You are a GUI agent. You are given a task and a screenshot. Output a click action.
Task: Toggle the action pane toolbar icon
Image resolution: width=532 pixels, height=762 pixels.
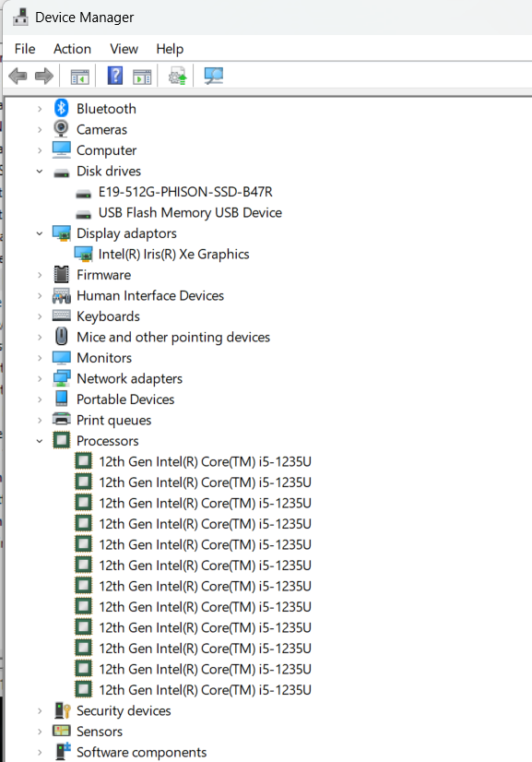142,77
